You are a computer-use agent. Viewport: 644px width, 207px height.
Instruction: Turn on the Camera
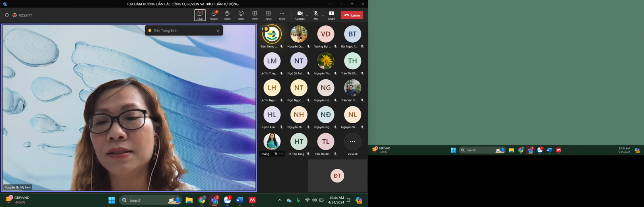(x=300, y=15)
